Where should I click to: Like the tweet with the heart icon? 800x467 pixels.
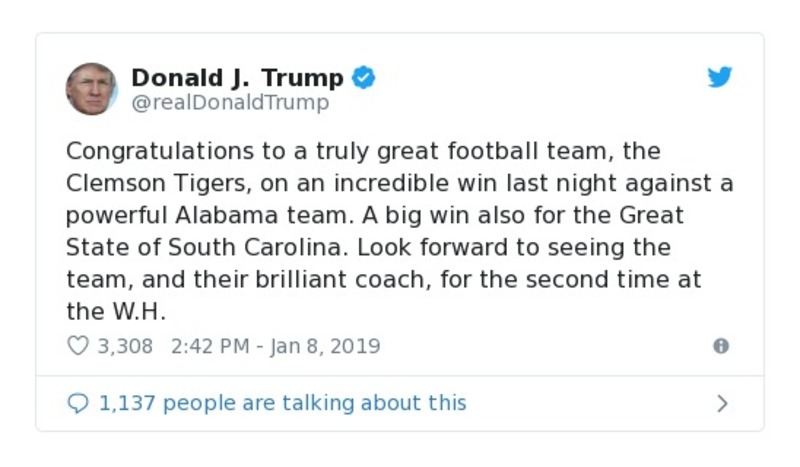click(78, 346)
